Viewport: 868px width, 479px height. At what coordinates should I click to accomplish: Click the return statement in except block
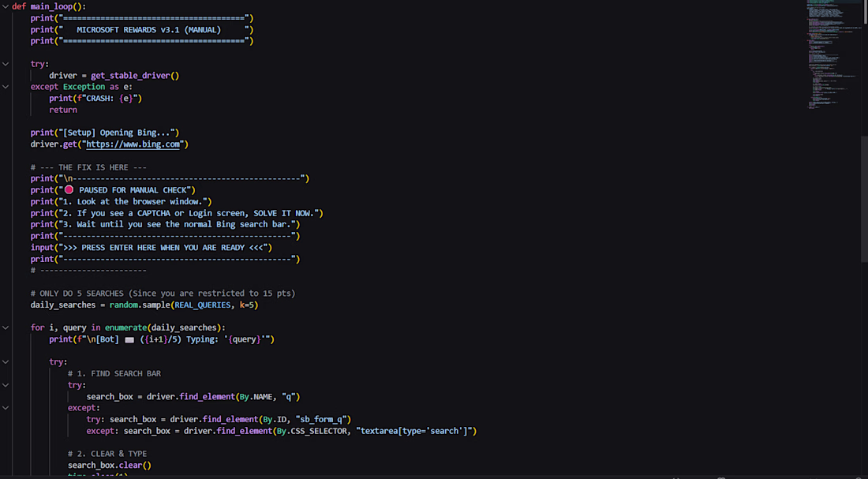[x=63, y=110]
